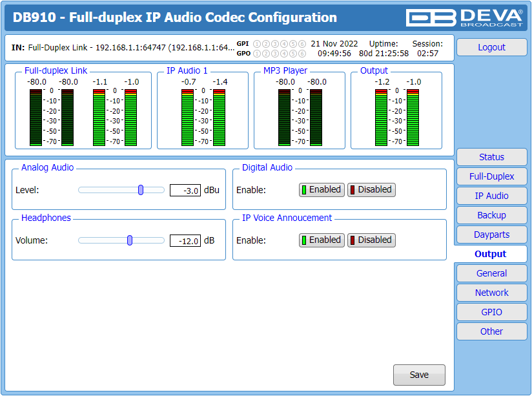Image resolution: width=532 pixels, height=396 pixels.
Task: Click the Output meter showing -1.2
Action: 381,118
